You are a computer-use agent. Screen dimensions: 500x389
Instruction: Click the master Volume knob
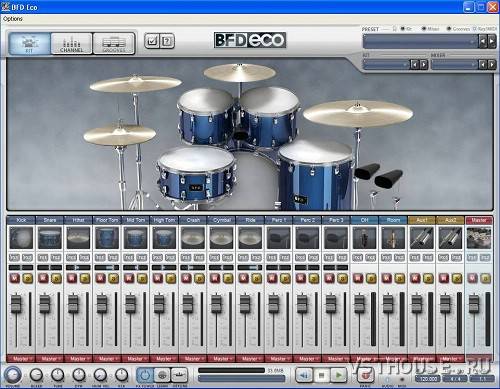point(12,375)
